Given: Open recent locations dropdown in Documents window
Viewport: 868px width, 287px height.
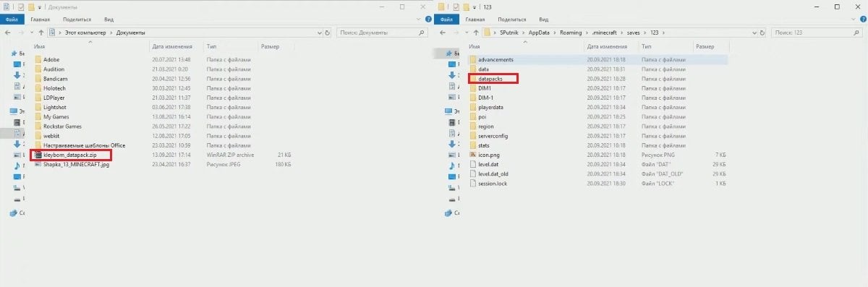Looking at the screenshot, I should (31, 33).
